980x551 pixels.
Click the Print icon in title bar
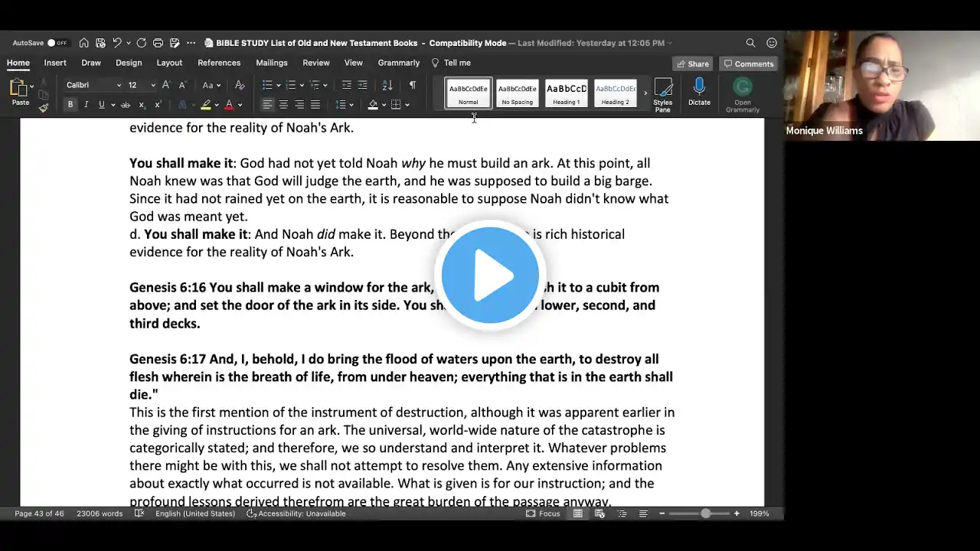click(x=158, y=43)
